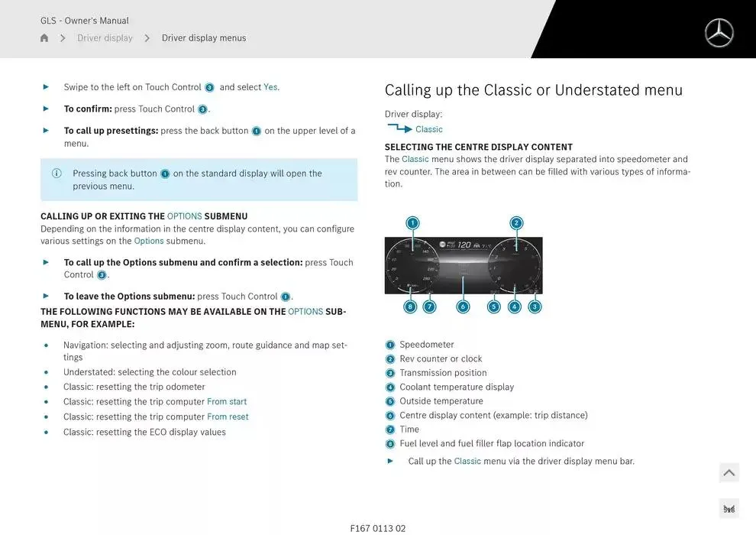Click 'Fuel level and fuel filler flap location indicator'
The height and width of the screenshot is (535, 756).
492,443
